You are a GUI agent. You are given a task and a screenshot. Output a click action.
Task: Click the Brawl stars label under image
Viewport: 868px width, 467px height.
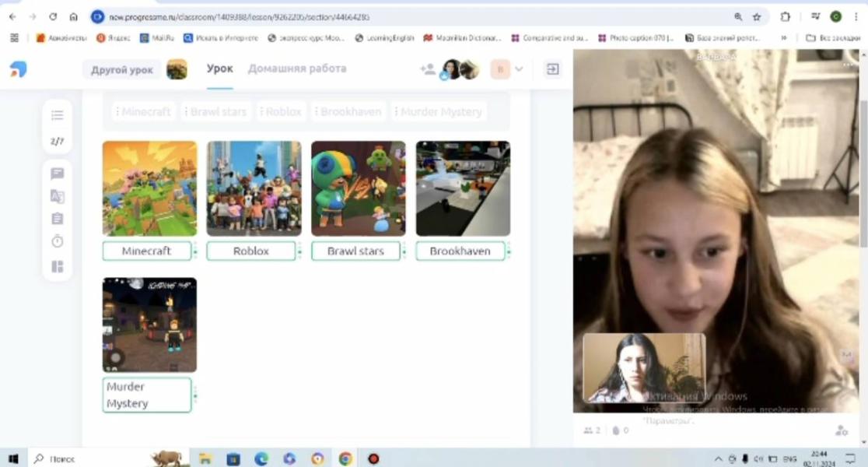click(x=355, y=251)
